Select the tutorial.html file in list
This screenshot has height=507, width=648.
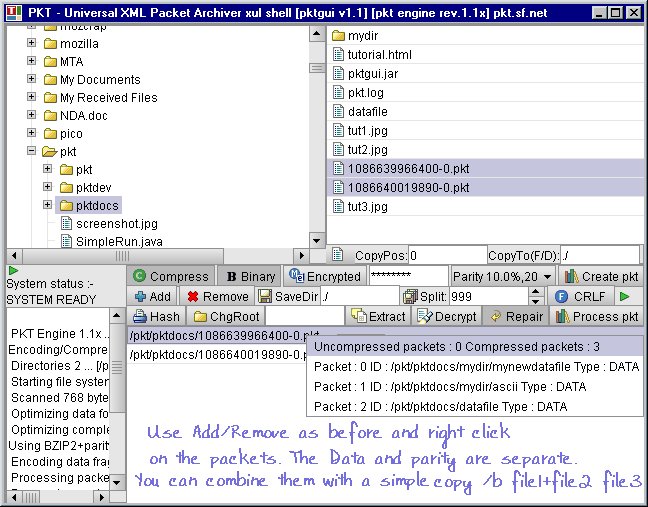[379, 55]
